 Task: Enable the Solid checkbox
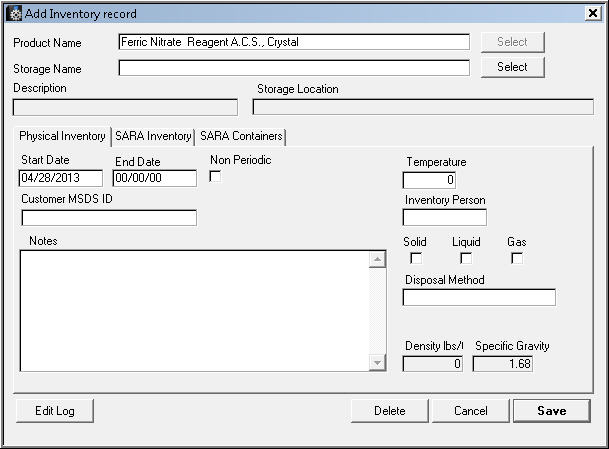click(x=416, y=259)
